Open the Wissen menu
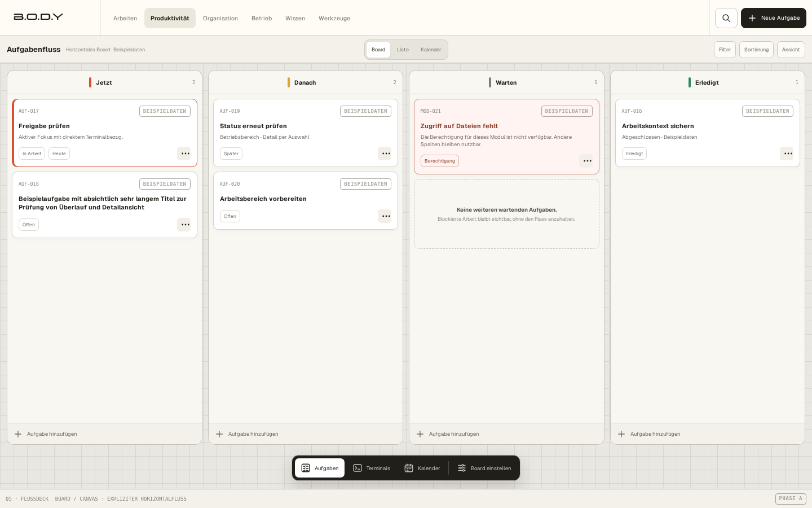Viewport: 812px width, 508px height. click(295, 18)
